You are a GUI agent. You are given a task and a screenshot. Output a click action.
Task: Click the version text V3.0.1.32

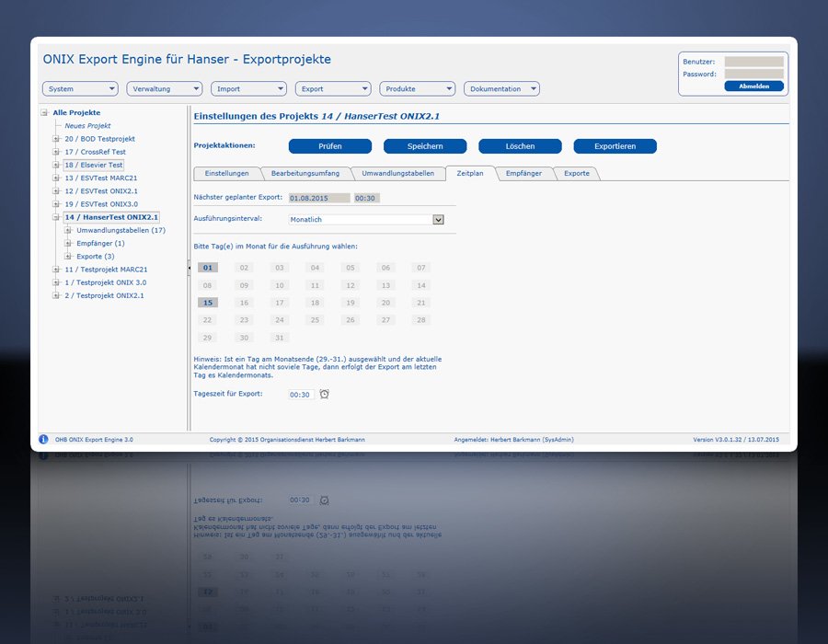736,439
